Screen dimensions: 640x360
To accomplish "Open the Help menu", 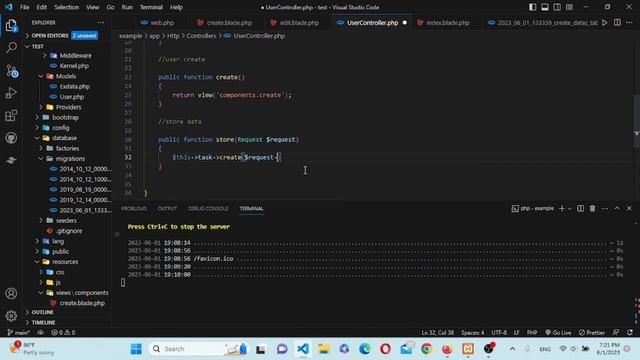I will (176, 7).
